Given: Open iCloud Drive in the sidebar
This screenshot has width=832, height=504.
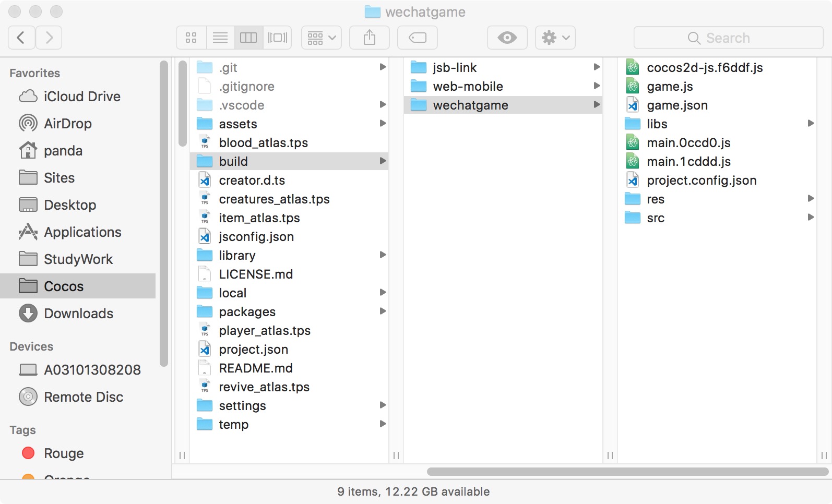Looking at the screenshot, I should point(78,97).
